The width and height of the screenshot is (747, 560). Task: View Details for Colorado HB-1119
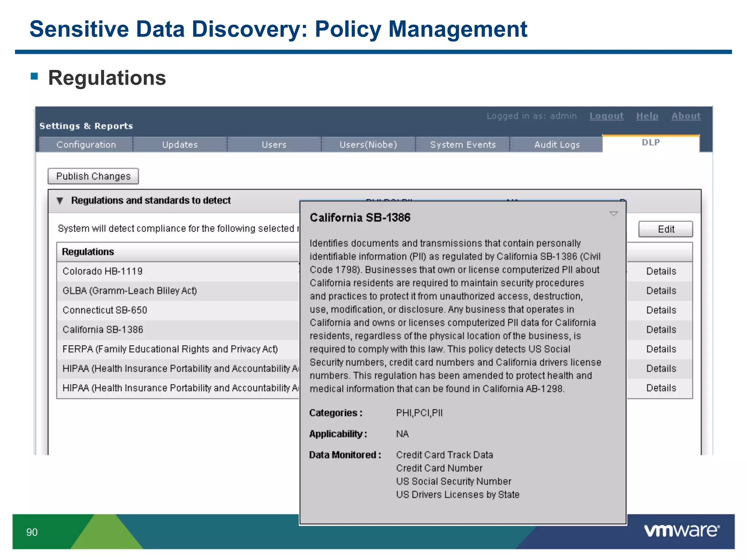[x=661, y=271]
